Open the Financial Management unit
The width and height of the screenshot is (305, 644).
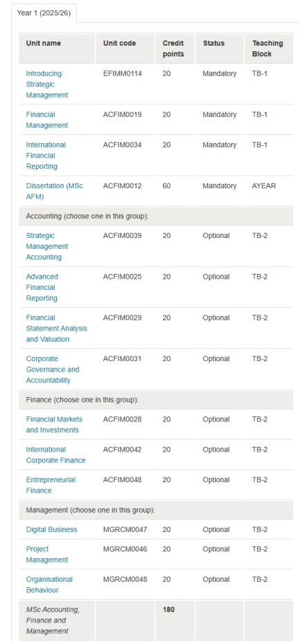coord(47,120)
